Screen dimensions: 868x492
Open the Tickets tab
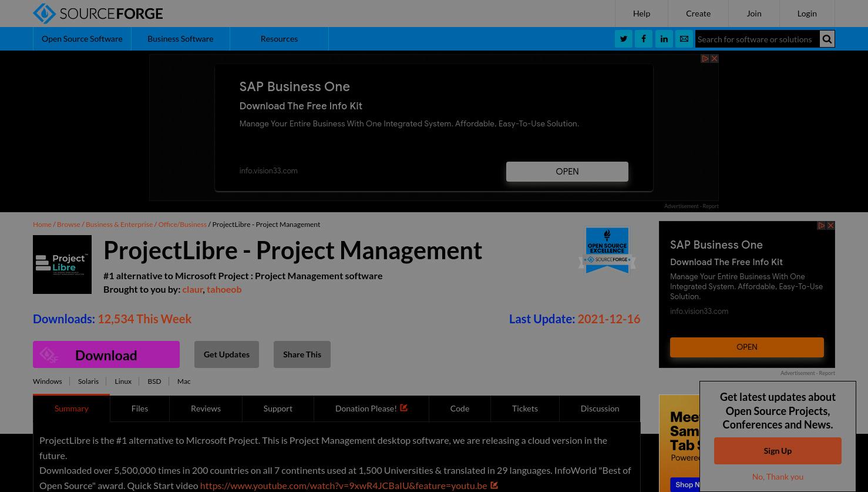pos(525,409)
